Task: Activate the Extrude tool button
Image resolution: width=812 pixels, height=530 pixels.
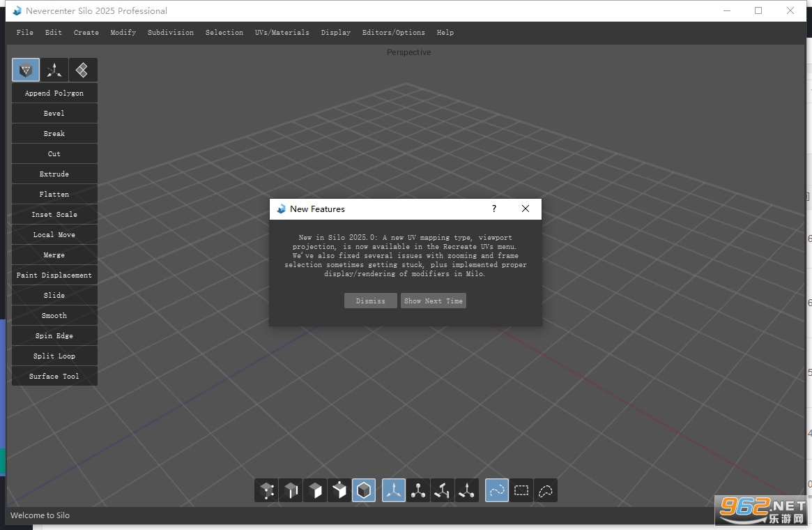Action: [54, 174]
